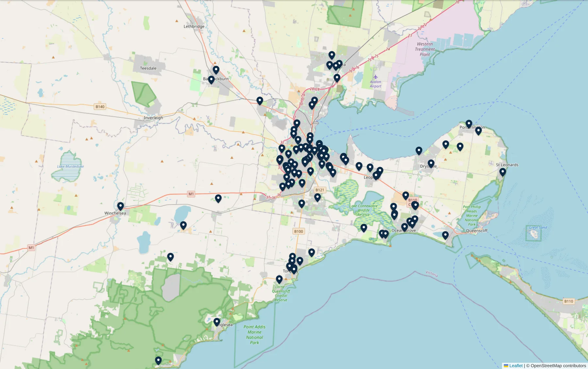Select the pin on the road northwest of Geelong
Image resolution: width=588 pixels, height=369 pixels.
[260, 101]
